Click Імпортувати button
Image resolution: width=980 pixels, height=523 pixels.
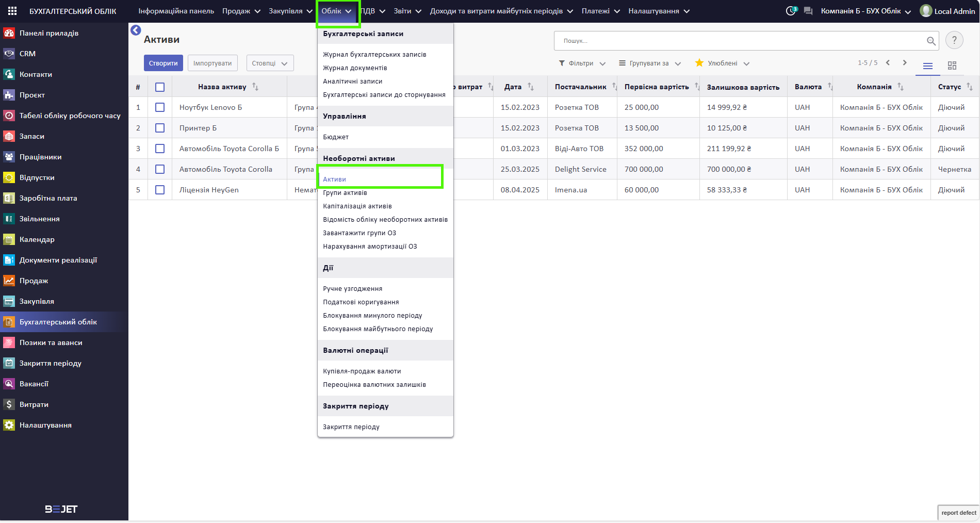[x=213, y=63]
